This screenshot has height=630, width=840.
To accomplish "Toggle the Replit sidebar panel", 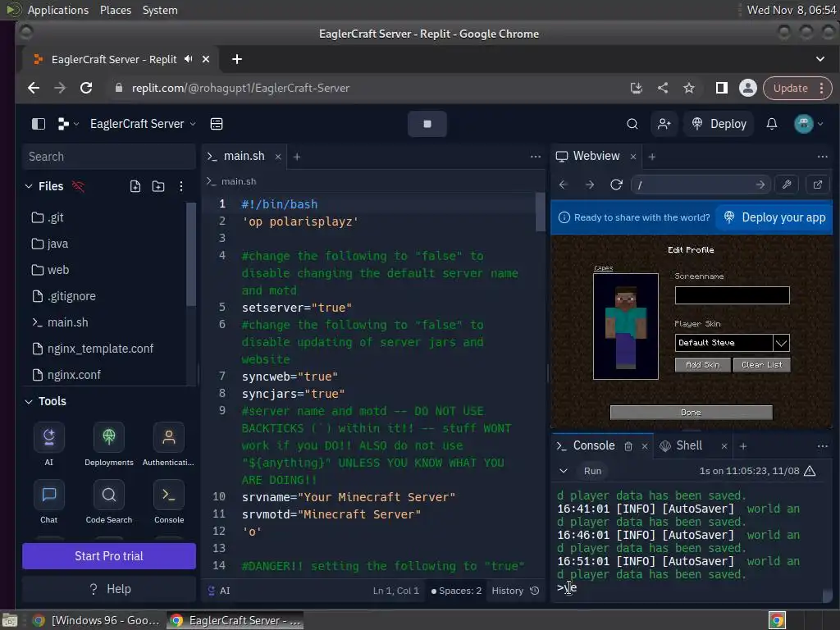I will point(39,124).
